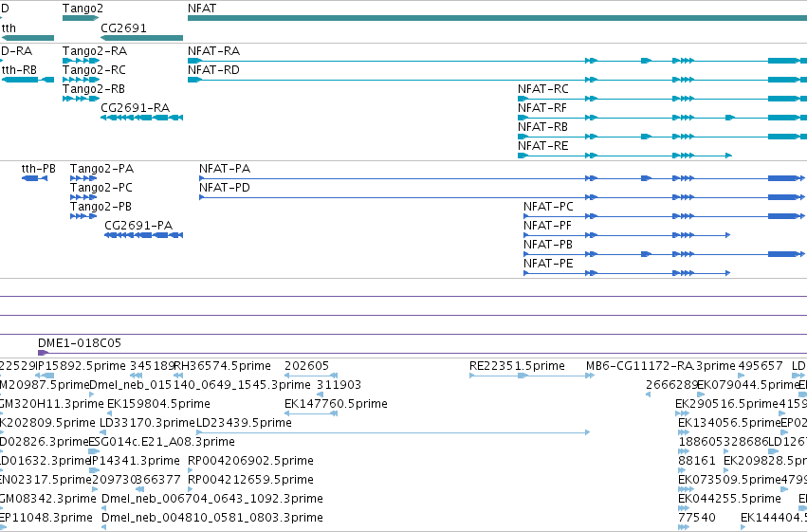Select transcript NFAT-RD

point(497,80)
